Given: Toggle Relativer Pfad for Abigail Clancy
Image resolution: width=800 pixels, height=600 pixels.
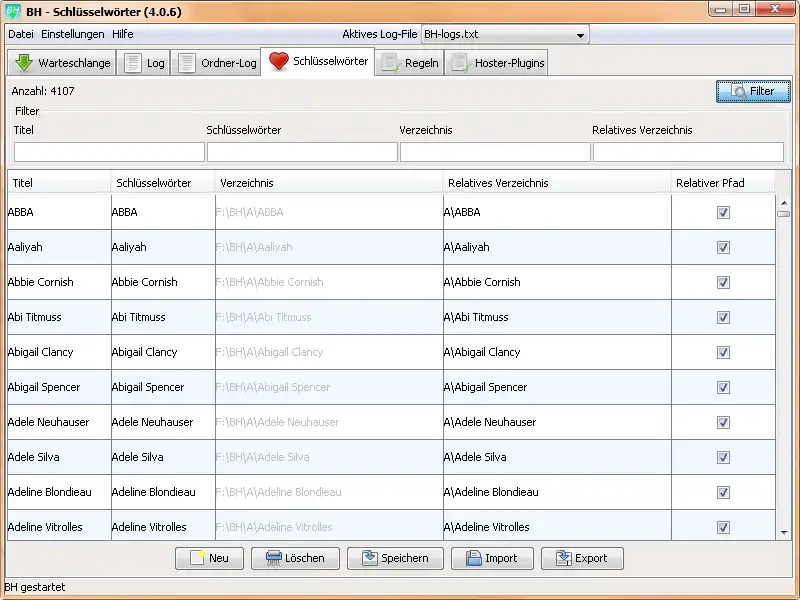Looking at the screenshot, I should (x=723, y=352).
